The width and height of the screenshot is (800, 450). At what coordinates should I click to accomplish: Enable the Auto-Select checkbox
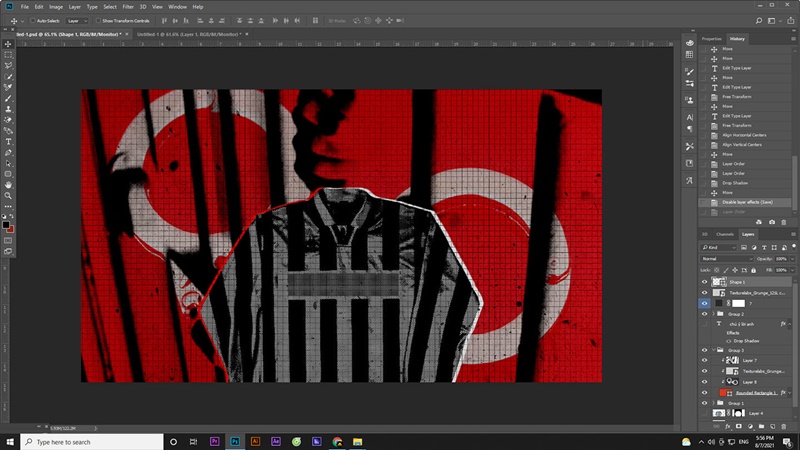coord(33,21)
